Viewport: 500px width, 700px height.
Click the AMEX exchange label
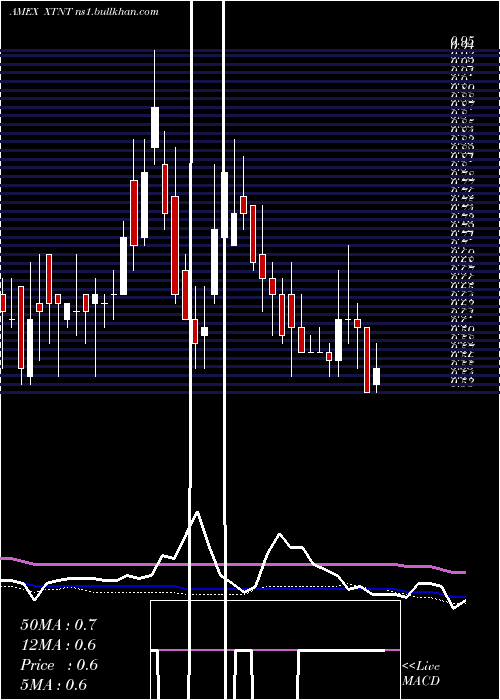[x=25, y=12]
